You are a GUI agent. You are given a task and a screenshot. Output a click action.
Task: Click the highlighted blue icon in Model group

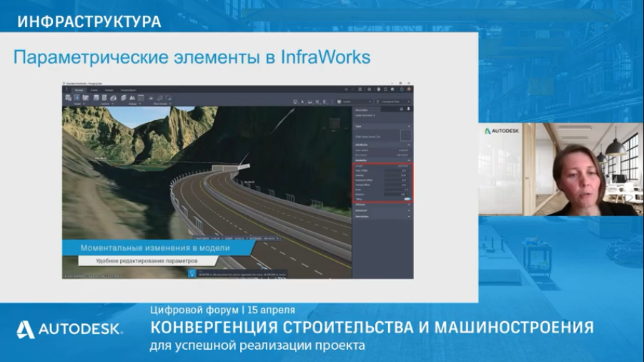pos(76,97)
